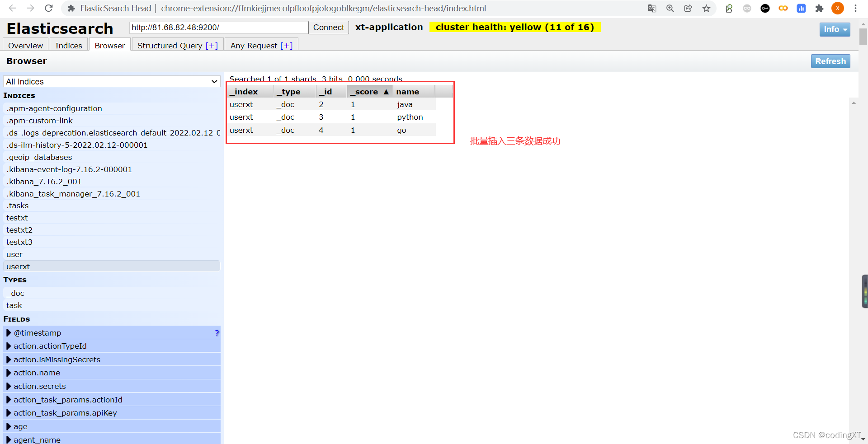The width and height of the screenshot is (868, 444).
Task: Click the Elasticsearch URL input field
Action: click(218, 28)
